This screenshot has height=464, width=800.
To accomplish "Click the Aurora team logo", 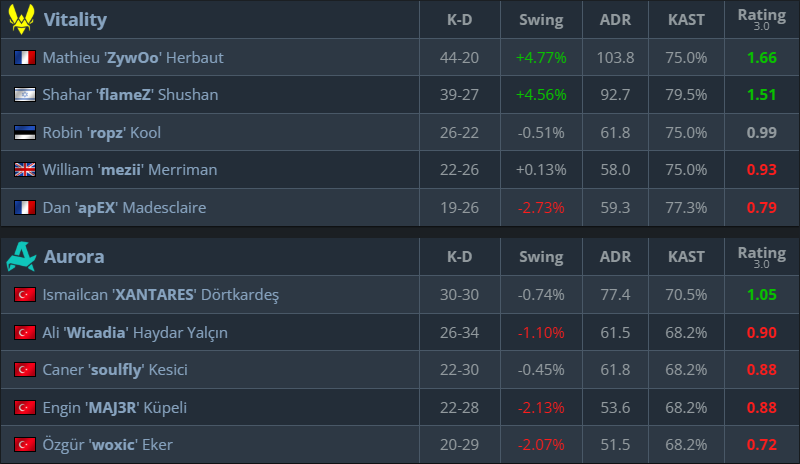I will (22, 257).
